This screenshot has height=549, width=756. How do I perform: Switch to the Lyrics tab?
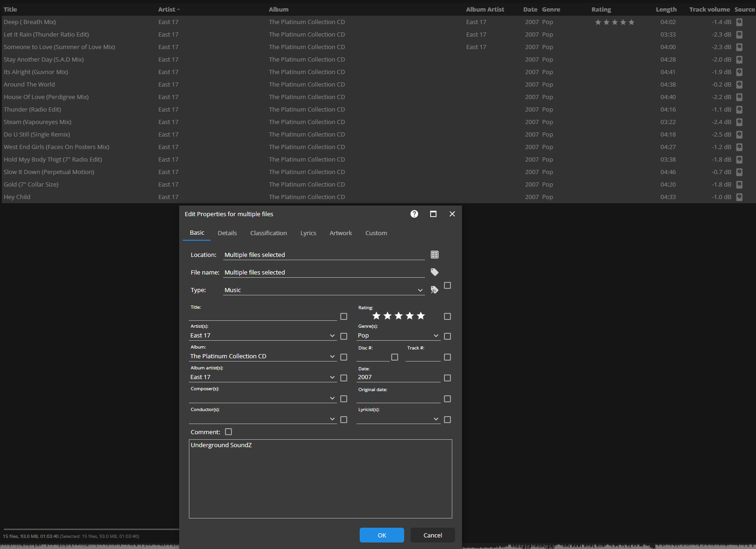[x=308, y=233]
